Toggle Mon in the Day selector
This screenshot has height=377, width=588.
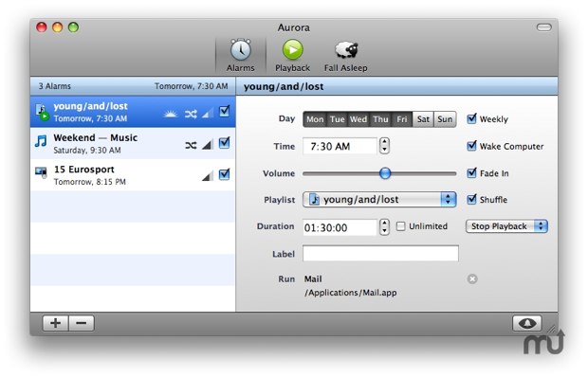coord(315,119)
